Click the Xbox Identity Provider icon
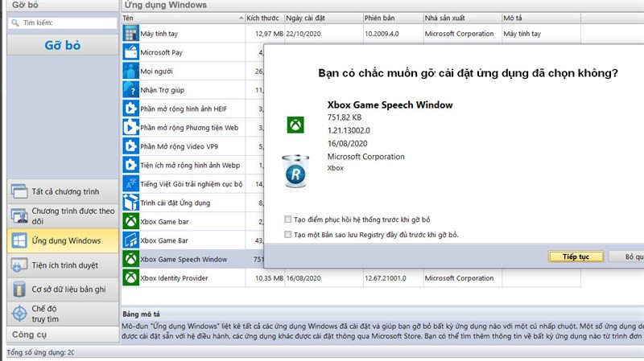644x361 pixels. click(130, 277)
